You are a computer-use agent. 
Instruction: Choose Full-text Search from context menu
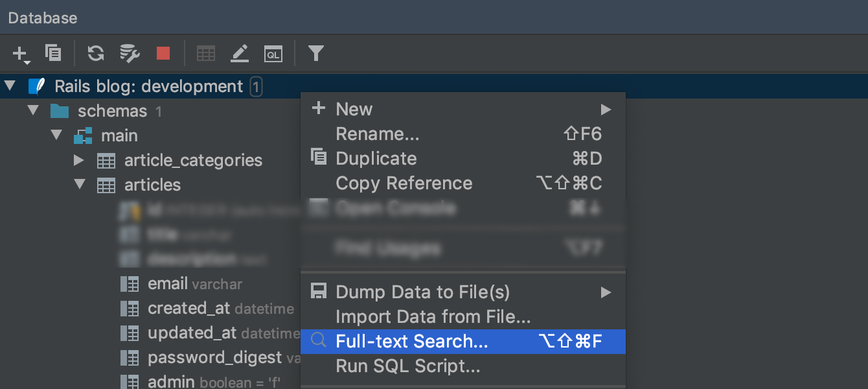(411, 342)
